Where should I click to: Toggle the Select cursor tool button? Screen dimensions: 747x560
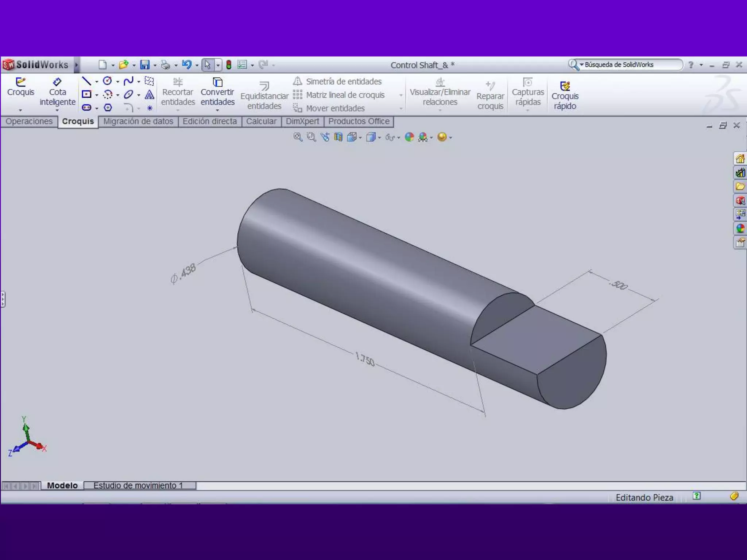click(208, 65)
